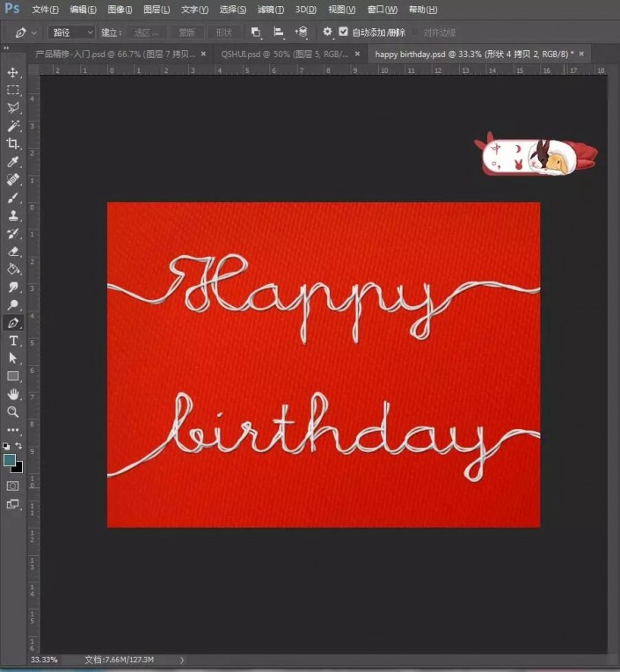Open path arrangement options
This screenshot has height=672, width=620.
(x=302, y=33)
